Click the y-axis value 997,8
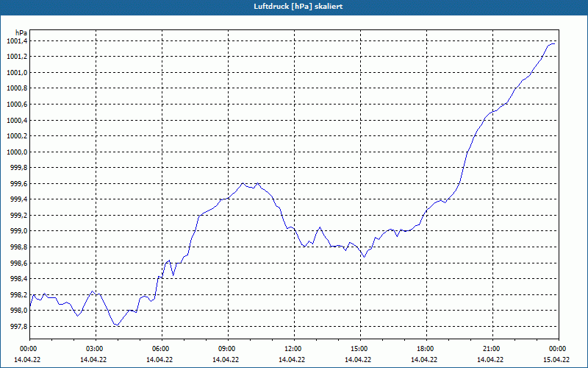 click(x=18, y=327)
